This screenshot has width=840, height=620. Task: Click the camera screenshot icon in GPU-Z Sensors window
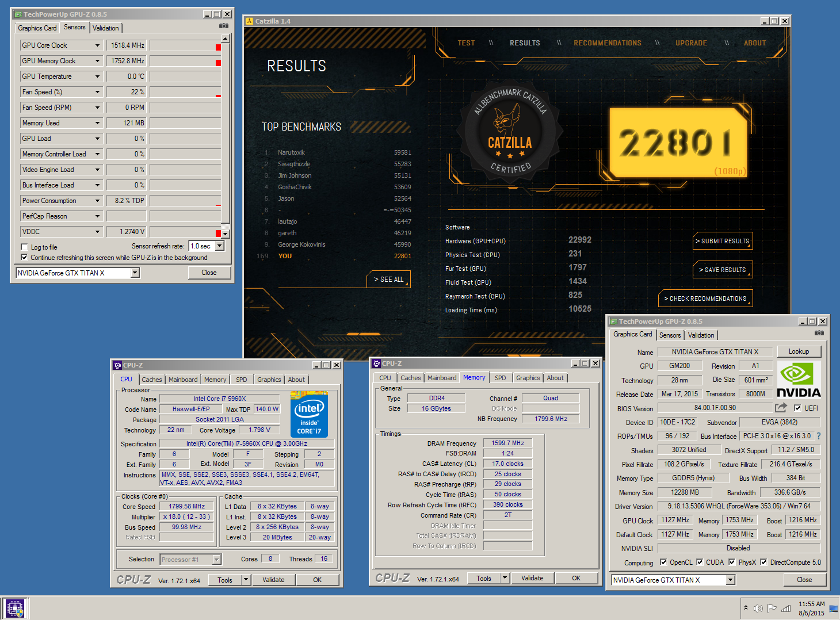click(224, 26)
